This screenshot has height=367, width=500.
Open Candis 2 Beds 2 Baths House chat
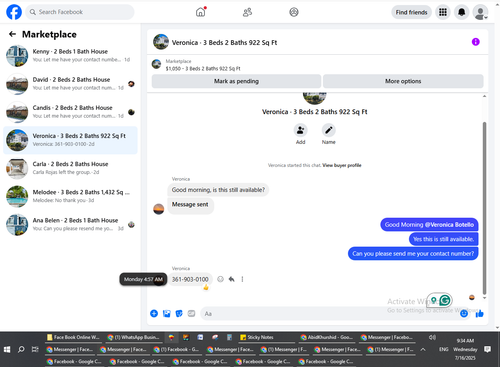[x=70, y=112]
